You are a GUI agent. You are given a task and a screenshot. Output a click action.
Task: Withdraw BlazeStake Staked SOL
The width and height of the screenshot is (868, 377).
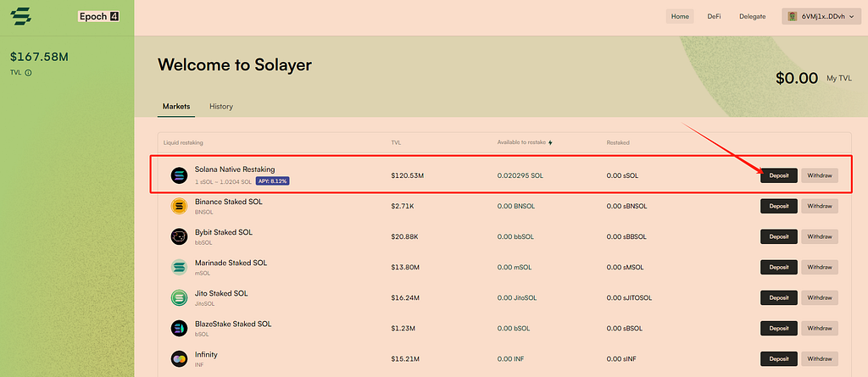coord(820,328)
